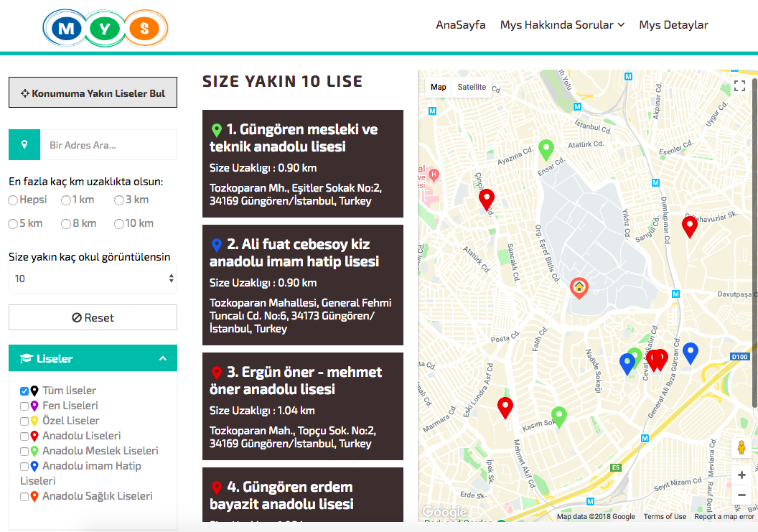Zoom out of the map
Screen dimensions: 758x532
coord(741,495)
